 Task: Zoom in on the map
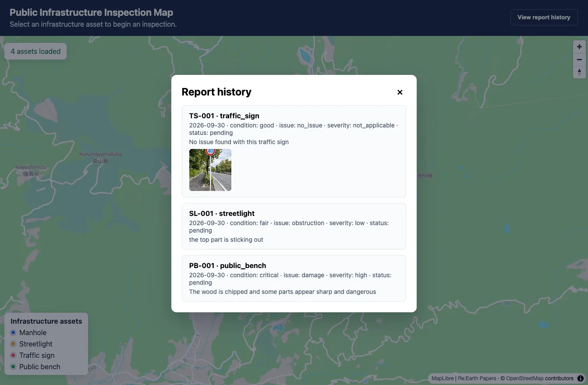(579, 46)
